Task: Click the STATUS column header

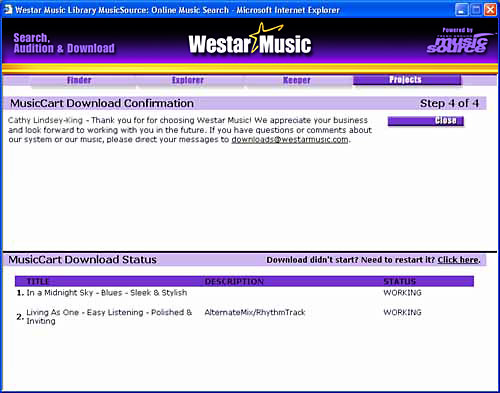Action: pos(400,282)
